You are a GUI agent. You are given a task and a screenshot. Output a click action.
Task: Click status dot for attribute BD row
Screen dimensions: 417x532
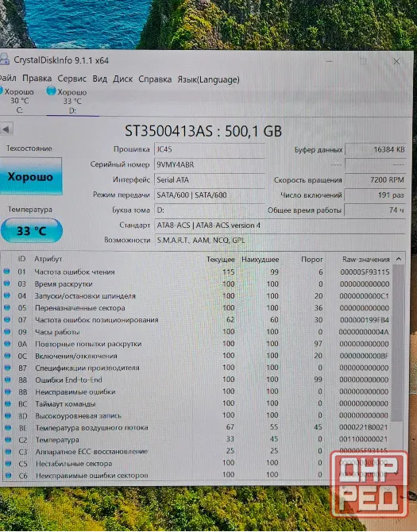coord(8,415)
